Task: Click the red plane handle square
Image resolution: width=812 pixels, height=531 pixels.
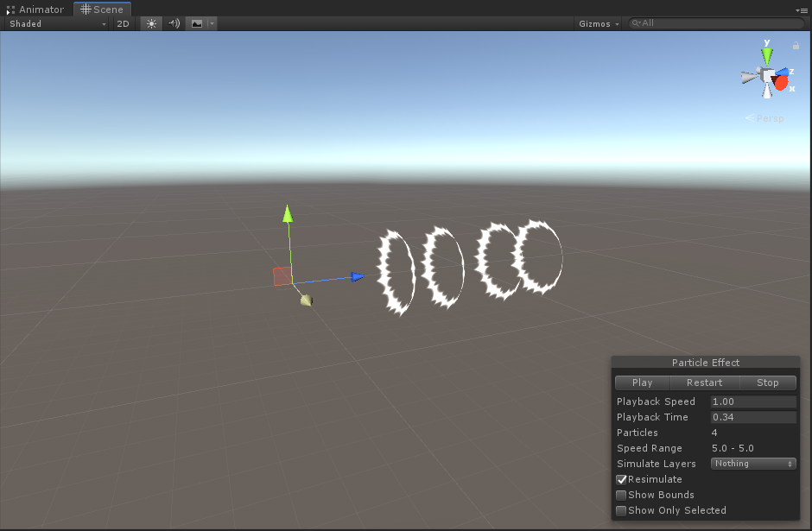Action: coord(282,276)
